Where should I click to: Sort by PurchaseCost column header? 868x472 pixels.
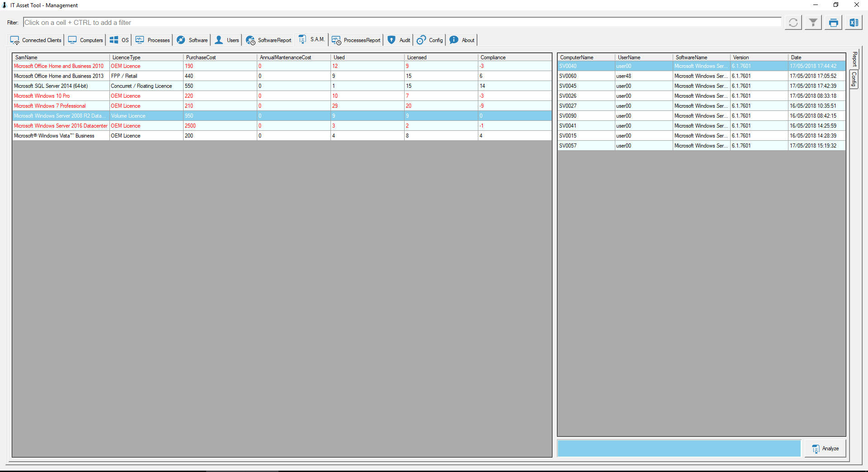pos(220,57)
